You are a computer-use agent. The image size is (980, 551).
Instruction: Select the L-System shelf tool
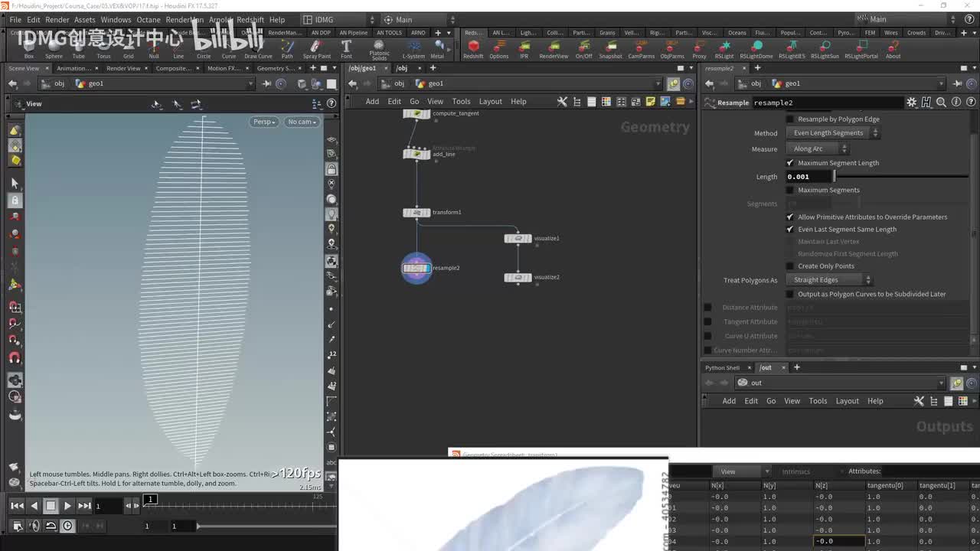click(x=413, y=50)
